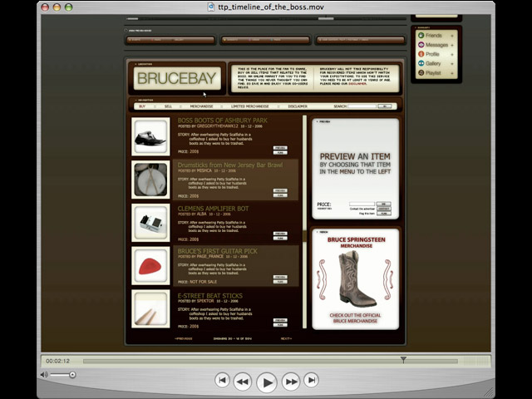Screen dimensions: 532x399
Task: Adjust the volume slider knob
Action: (x=72, y=375)
